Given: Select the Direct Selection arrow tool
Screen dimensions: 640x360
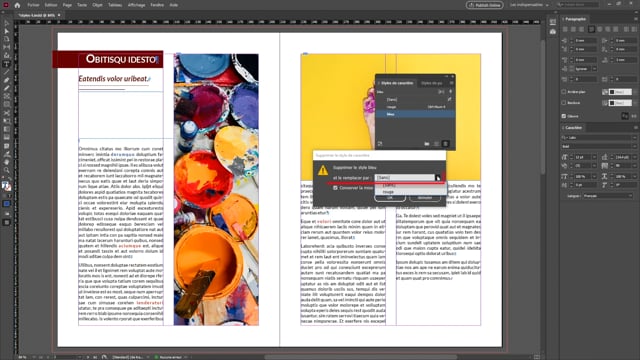Looking at the screenshot, I should (7, 31).
